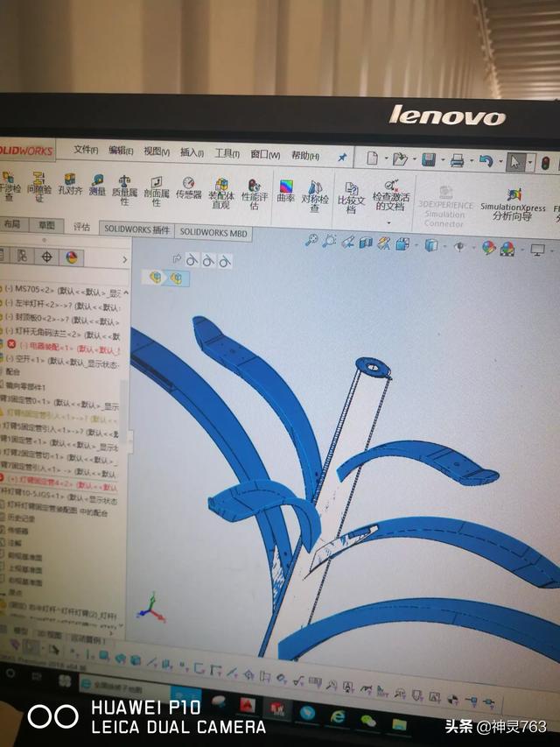Launch SimulationXpress 分析向导

coord(513,205)
